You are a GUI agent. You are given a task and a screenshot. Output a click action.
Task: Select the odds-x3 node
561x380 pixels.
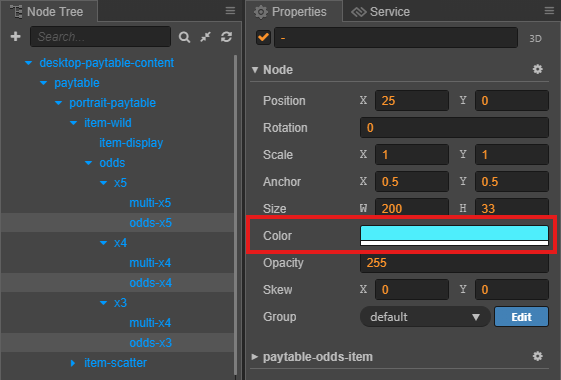(x=150, y=343)
